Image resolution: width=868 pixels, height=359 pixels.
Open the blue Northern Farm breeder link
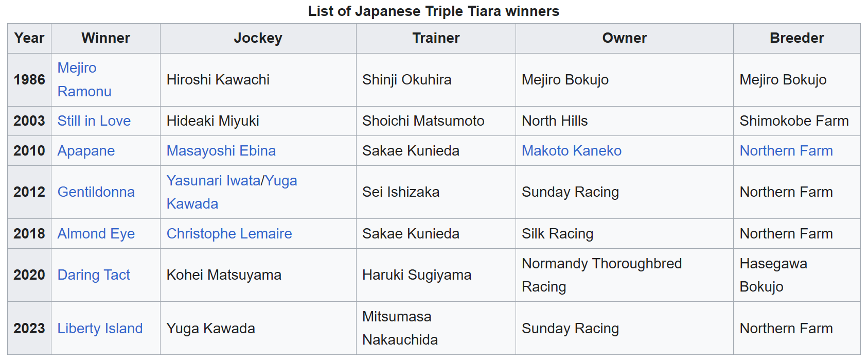click(x=786, y=151)
